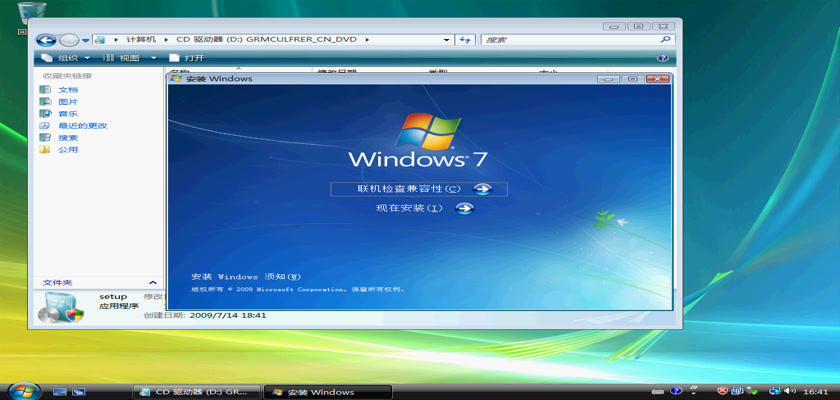
Task: Click the volume speaker icon in tray
Action: (x=789, y=391)
